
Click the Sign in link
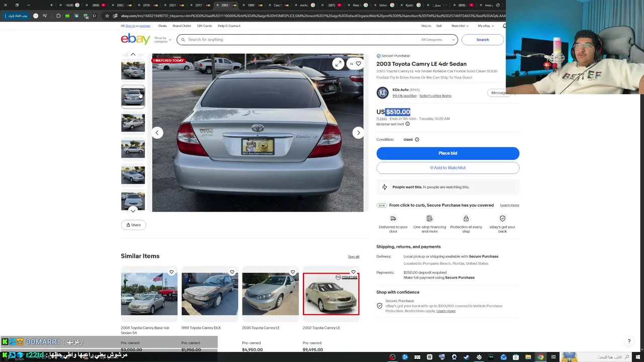[x=130, y=26]
